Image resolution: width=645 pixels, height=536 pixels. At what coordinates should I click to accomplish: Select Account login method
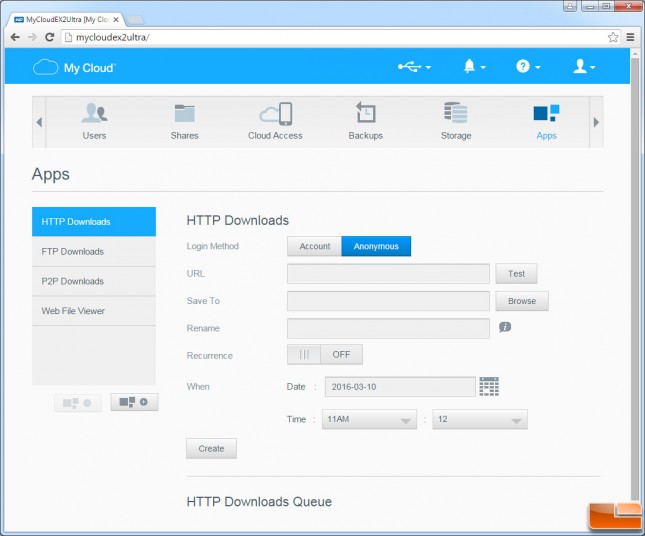(315, 246)
